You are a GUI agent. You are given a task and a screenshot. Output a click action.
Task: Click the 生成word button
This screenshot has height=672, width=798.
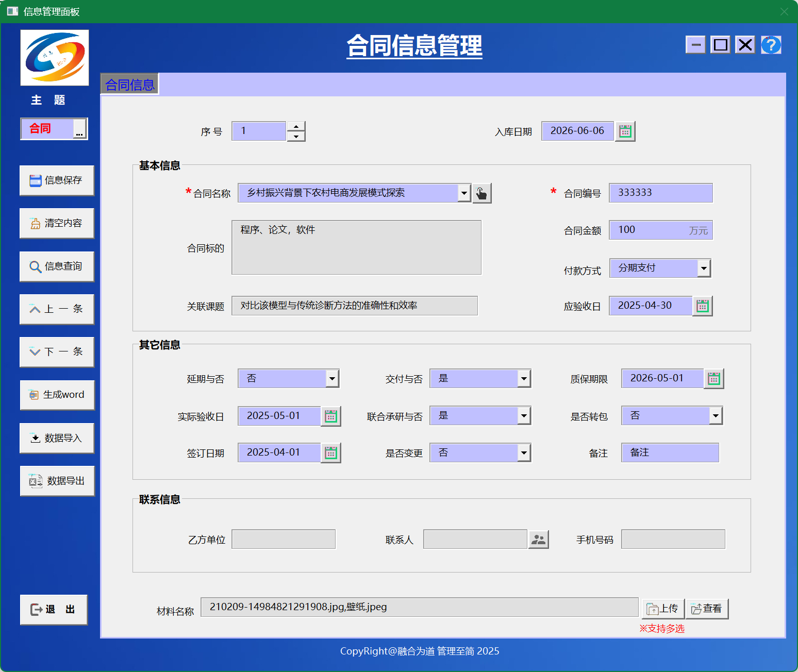click(57, 395)
